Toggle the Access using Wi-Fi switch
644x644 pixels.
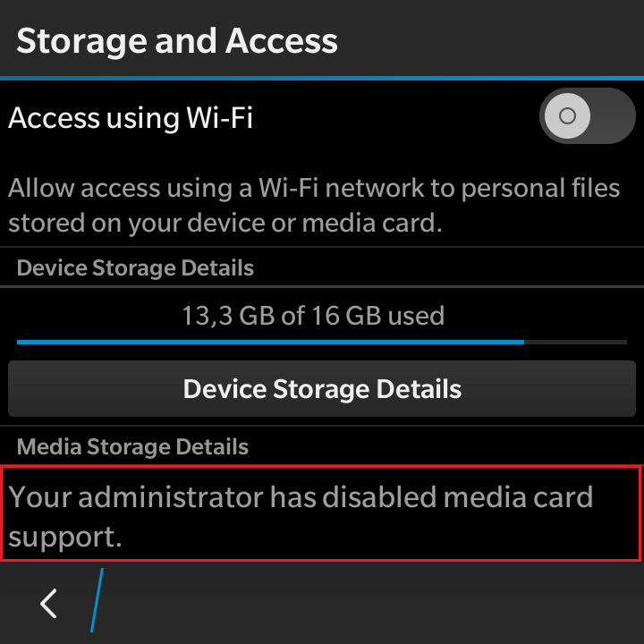(588, 115)
